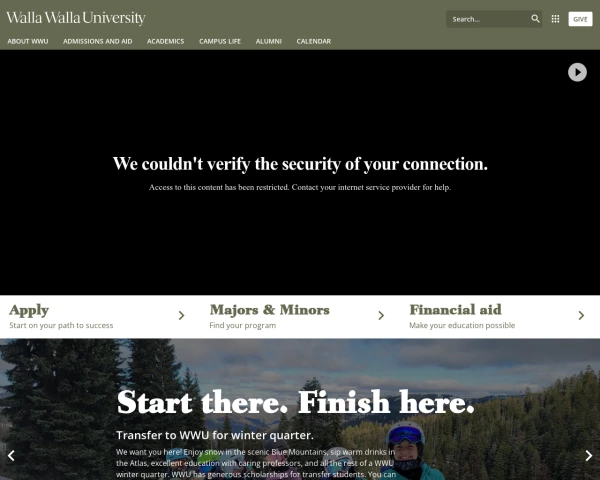
Task: Advance to next carousel slide arrow
Action: (589, 455)
